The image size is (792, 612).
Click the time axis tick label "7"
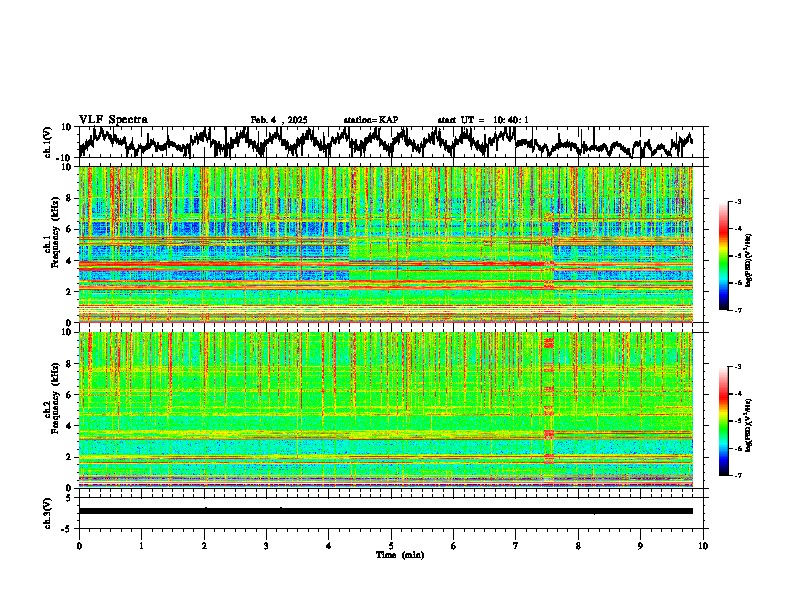pyautogui.click(x=516, y=546)
